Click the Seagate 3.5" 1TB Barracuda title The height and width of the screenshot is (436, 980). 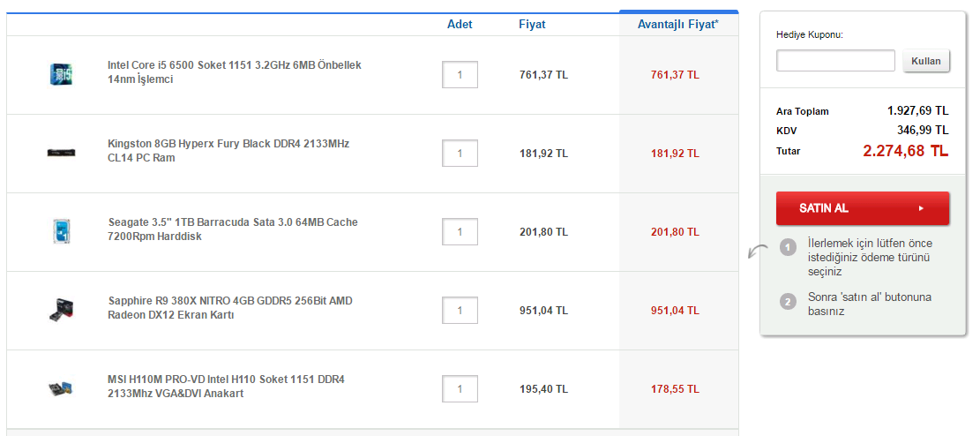[x=233, y=229]
